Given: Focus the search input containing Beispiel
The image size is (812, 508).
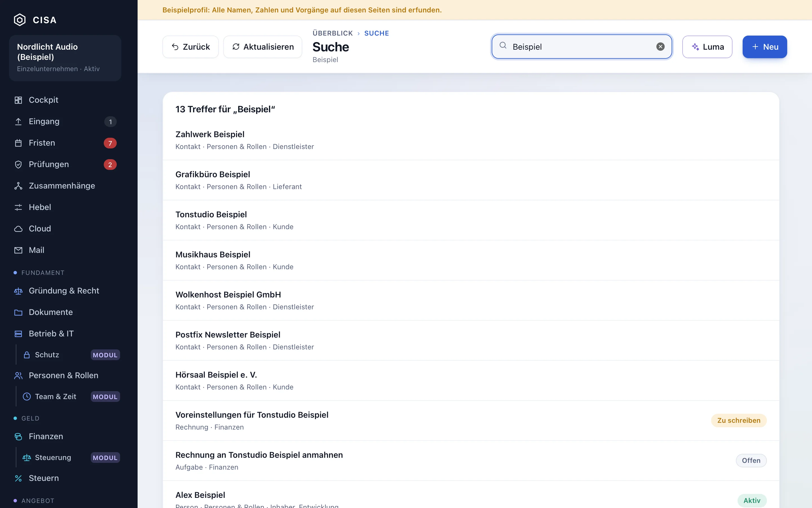Looking at the screenshot, I should (581, 47).
